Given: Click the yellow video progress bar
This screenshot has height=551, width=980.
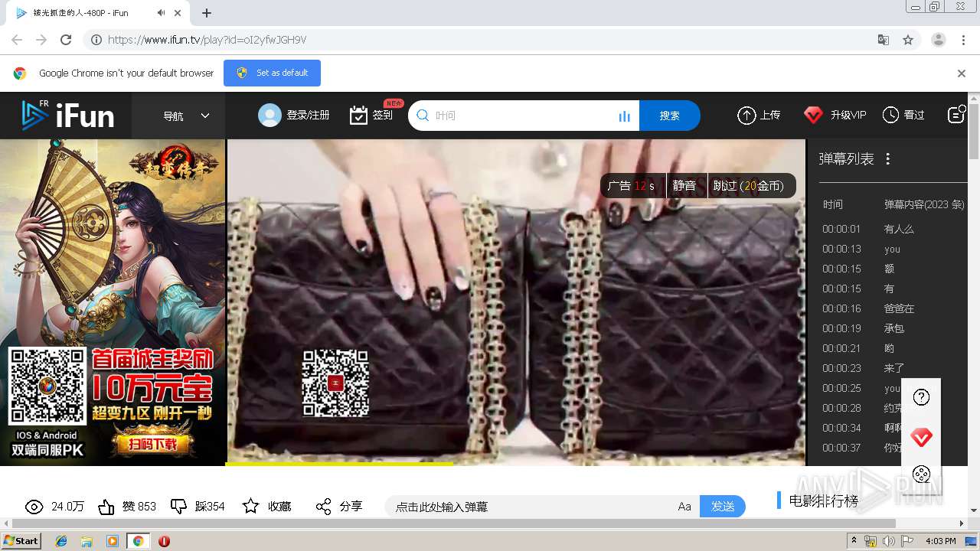Looking at the screenshot, I should tap(339, 463).
